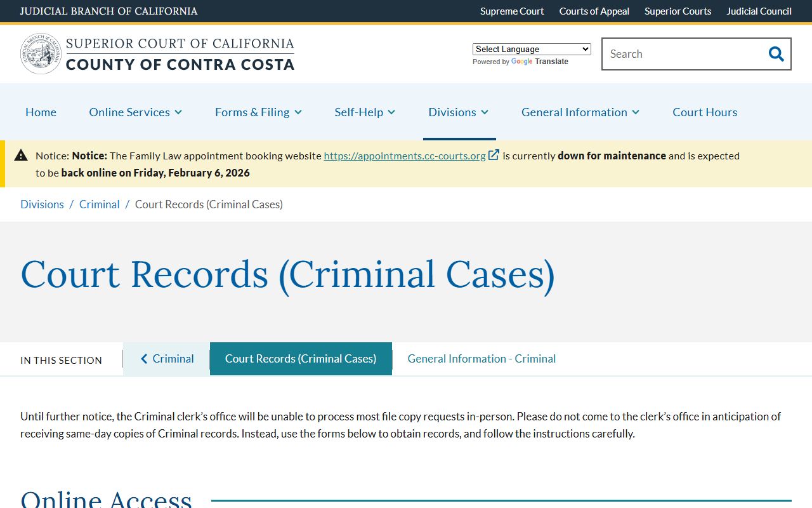This screenshot has width=812, height=508.
Task: Expand the General Information menu
Action: 580,112
